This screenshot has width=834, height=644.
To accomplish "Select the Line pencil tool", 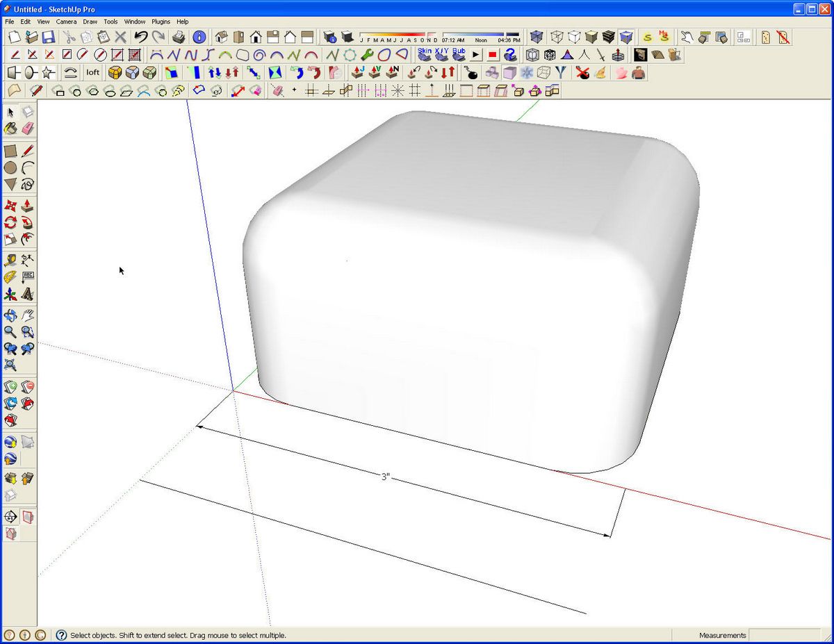I will [28, 151].
